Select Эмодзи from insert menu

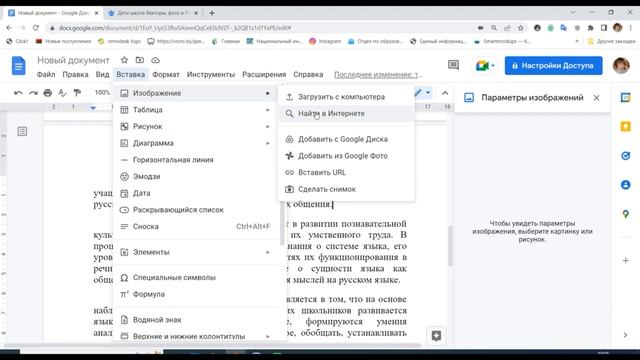click(x=196, y=177)
